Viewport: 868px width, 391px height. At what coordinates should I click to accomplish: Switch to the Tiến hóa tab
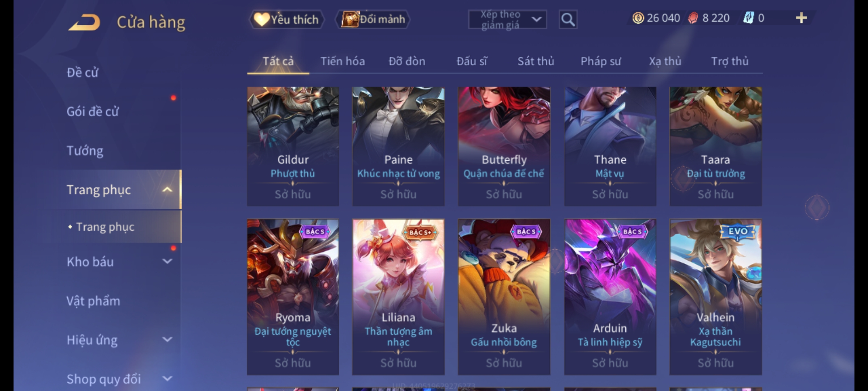(x=342, y=62)
